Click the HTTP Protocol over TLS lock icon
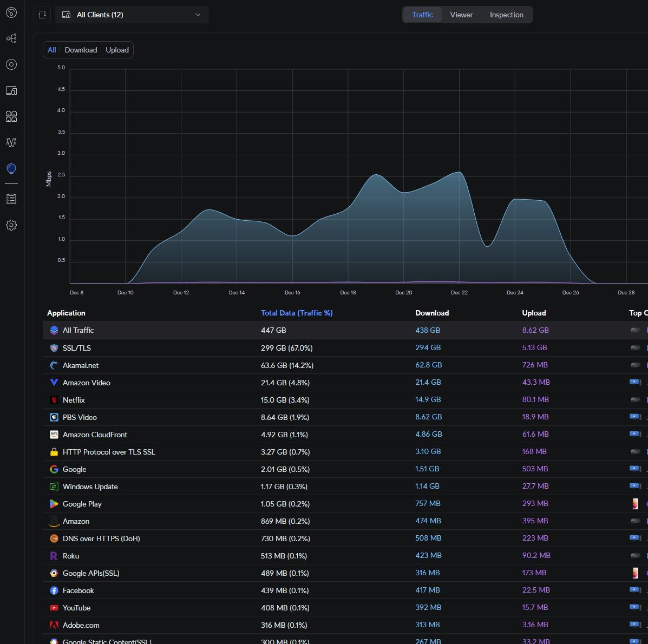648x644 pixels. pos(54,452)
